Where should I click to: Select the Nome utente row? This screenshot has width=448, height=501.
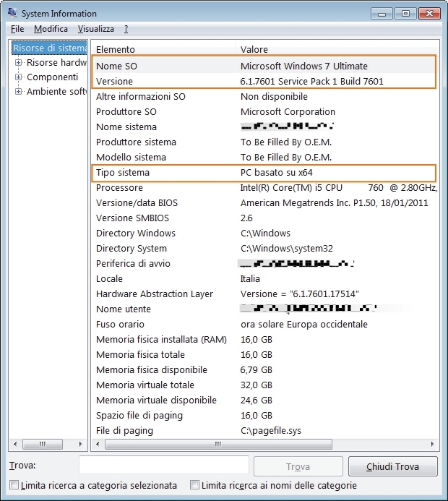(x=264, y=309)
